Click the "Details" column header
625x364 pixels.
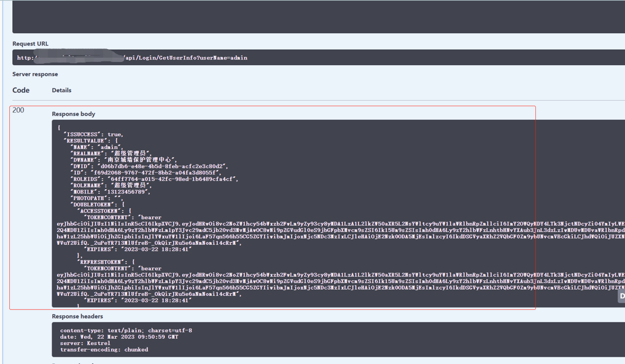(x=61, y=90)
